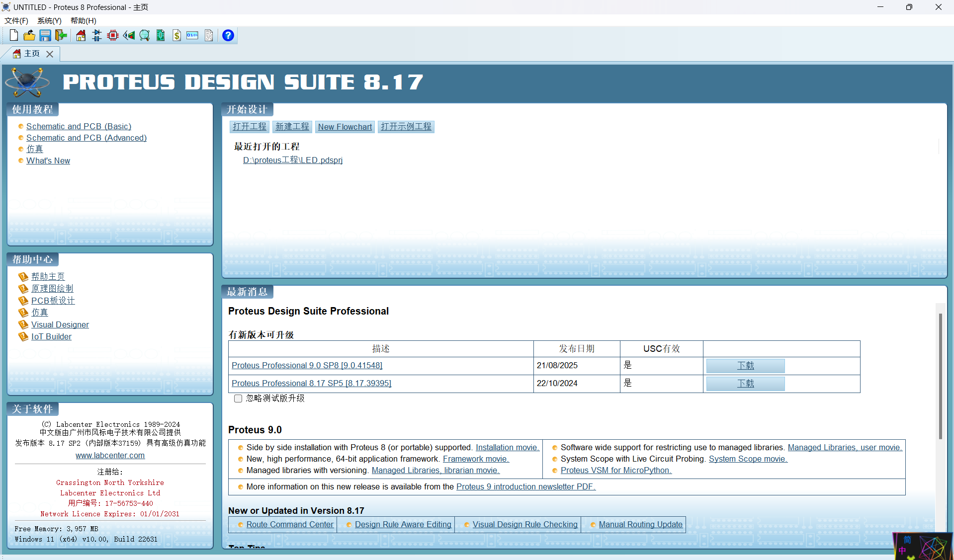Open the PCB板设计 help link
The width and height of the screenshot is (954, 560).
[x=53, y=301]
